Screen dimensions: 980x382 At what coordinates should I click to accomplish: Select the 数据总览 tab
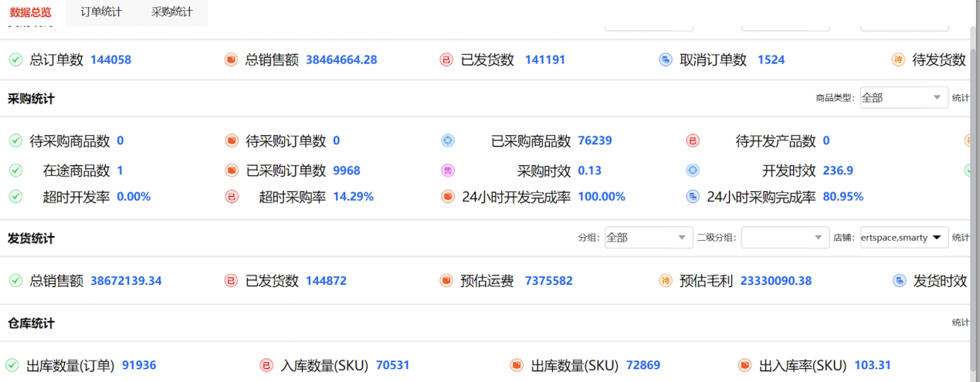[x=31, y=12]
